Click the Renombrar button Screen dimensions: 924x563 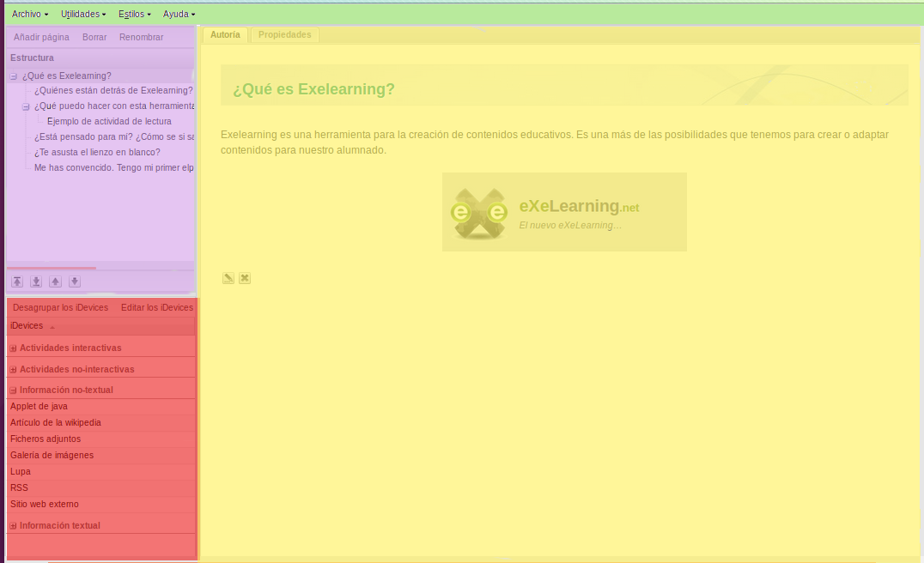(142, 37)
